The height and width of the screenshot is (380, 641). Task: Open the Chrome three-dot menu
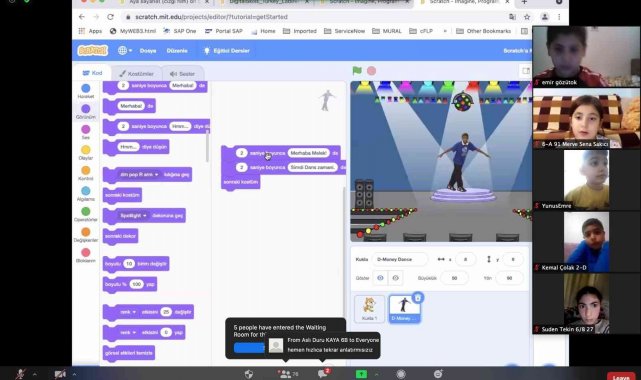(x=559, y=17)
